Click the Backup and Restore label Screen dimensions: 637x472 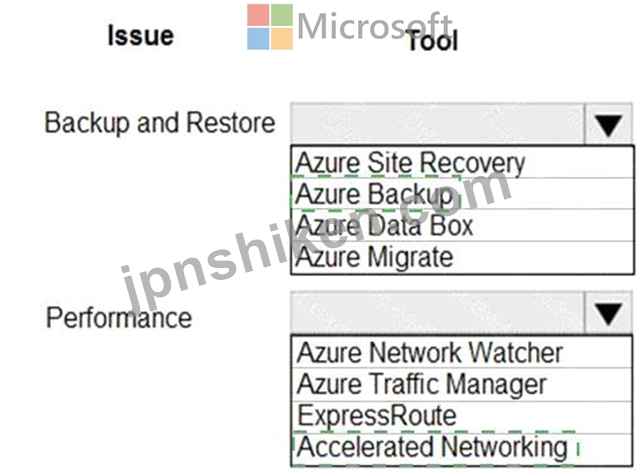point(160,123)
